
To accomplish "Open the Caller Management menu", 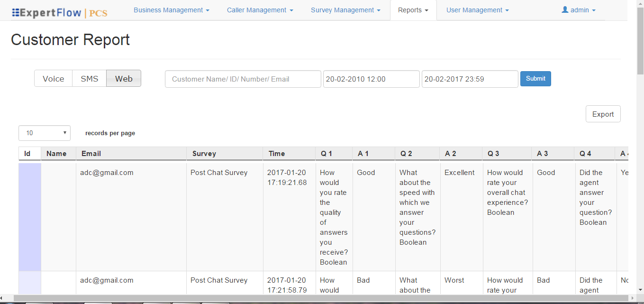I will [259, 9].
